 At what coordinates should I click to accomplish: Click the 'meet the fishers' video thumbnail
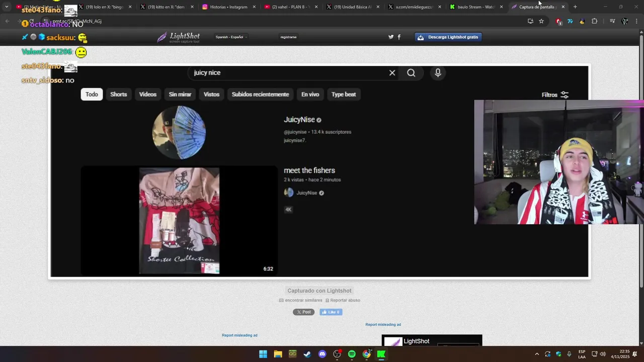[179, 221]
